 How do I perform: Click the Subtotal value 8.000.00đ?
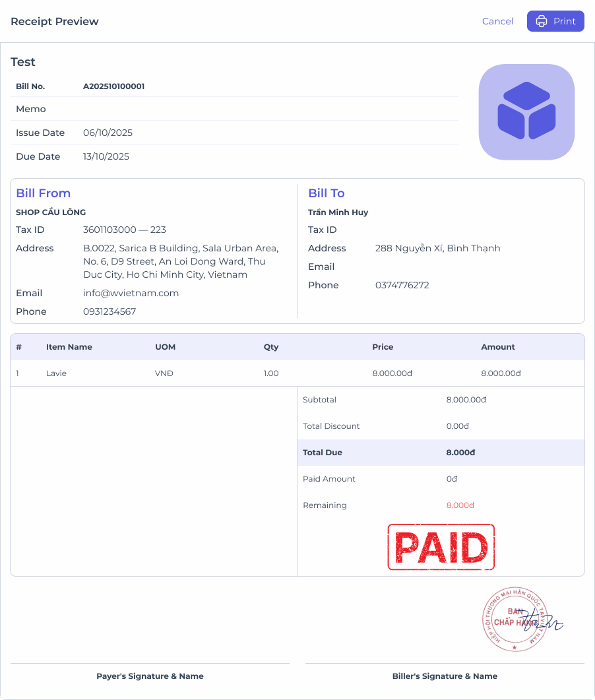point(466,400)
